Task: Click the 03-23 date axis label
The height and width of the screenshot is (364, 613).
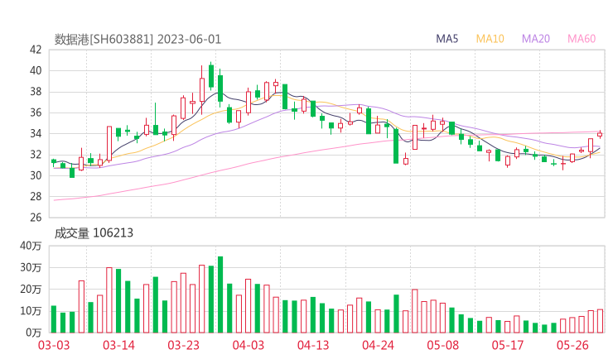Action: pyautogui.click(x=183, y=346)
